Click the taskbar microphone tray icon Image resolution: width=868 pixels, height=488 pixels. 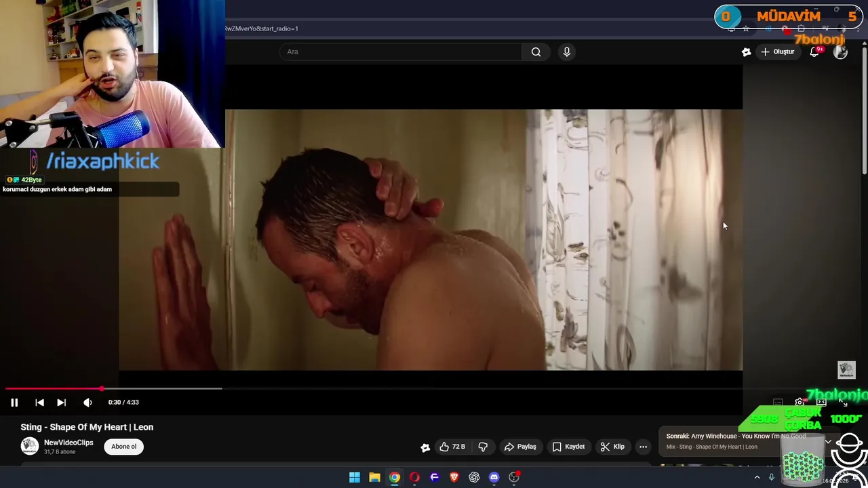[771, 477]
